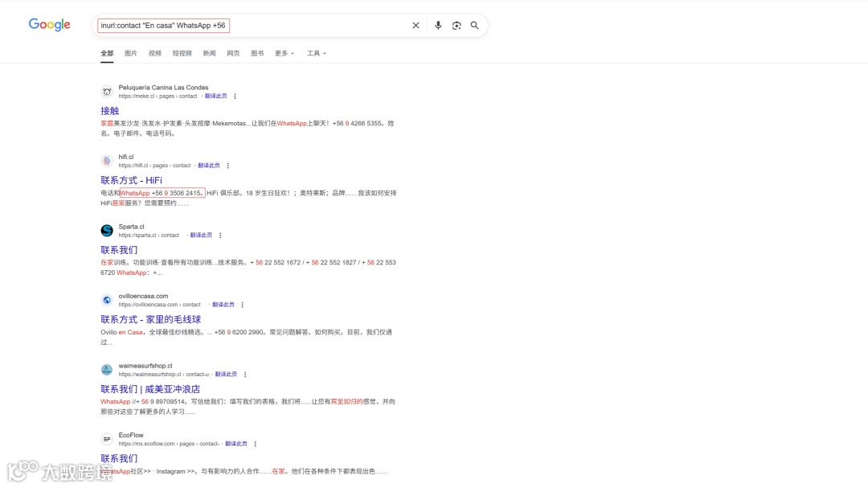
Task: Switch to the 视频 (Videos) tab
Action: point(155,53)
